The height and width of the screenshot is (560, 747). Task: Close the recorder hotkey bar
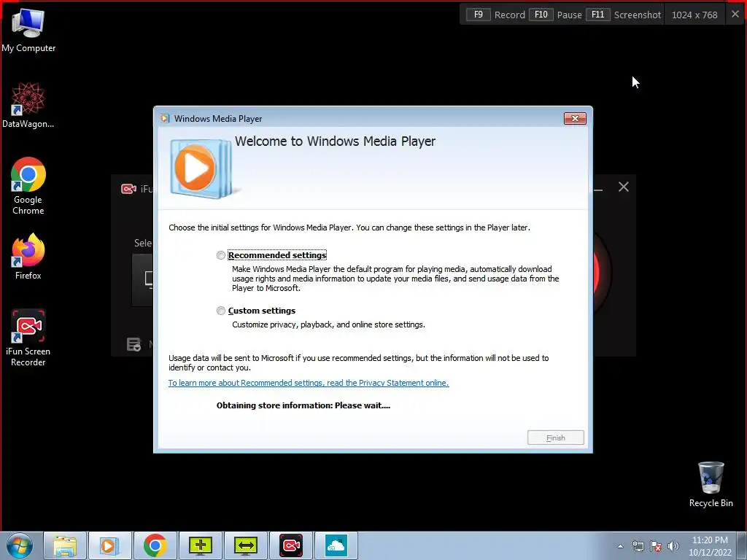point(735,15)
